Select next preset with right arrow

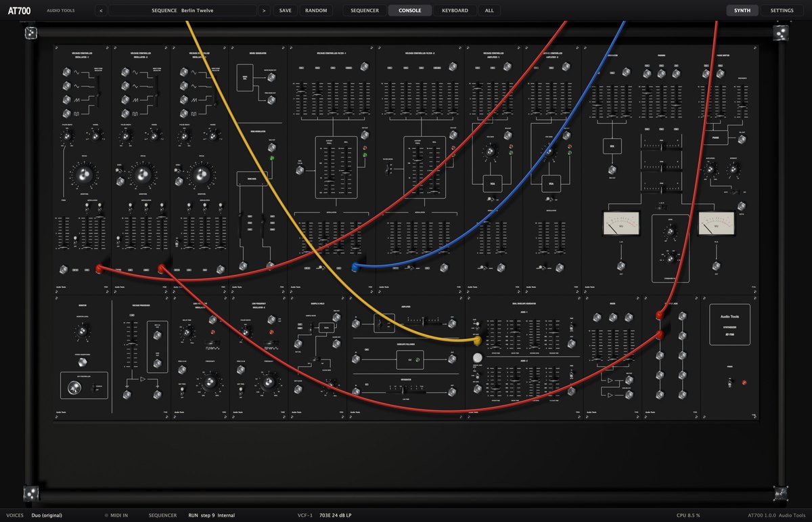click(264, 10)
